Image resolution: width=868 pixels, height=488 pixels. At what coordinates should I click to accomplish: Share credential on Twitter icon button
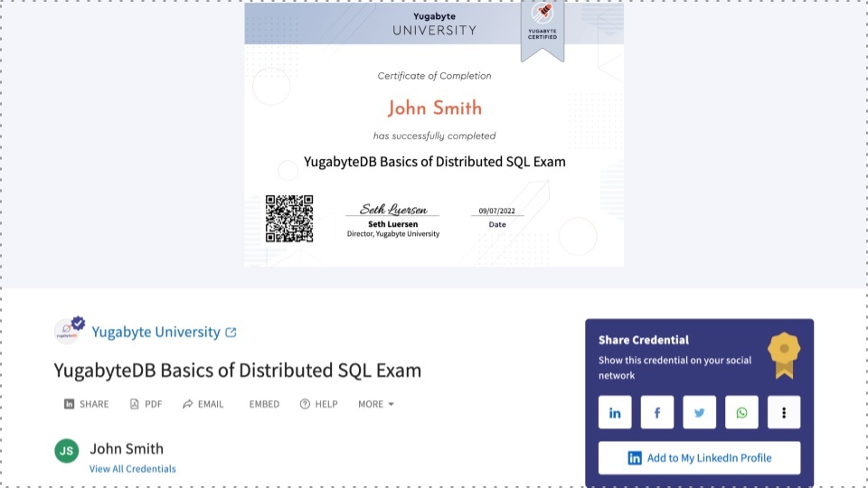pos(699,412)
